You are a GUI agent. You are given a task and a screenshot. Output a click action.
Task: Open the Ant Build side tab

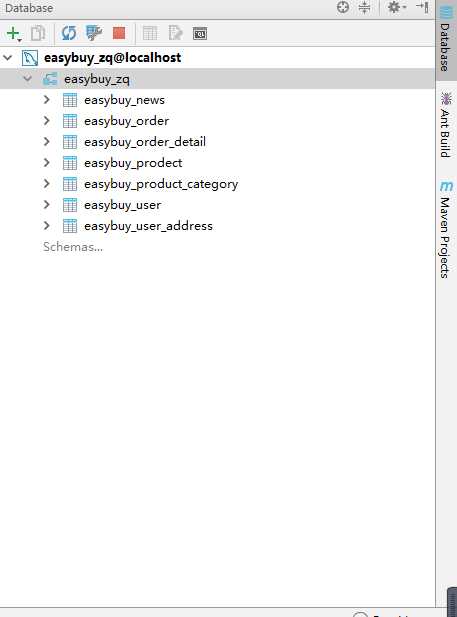coord(445,125)
